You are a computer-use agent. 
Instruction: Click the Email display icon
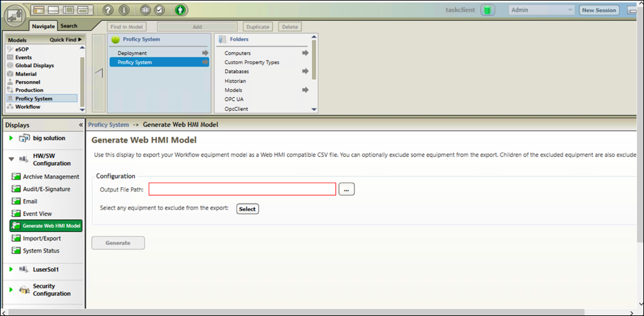16,202
